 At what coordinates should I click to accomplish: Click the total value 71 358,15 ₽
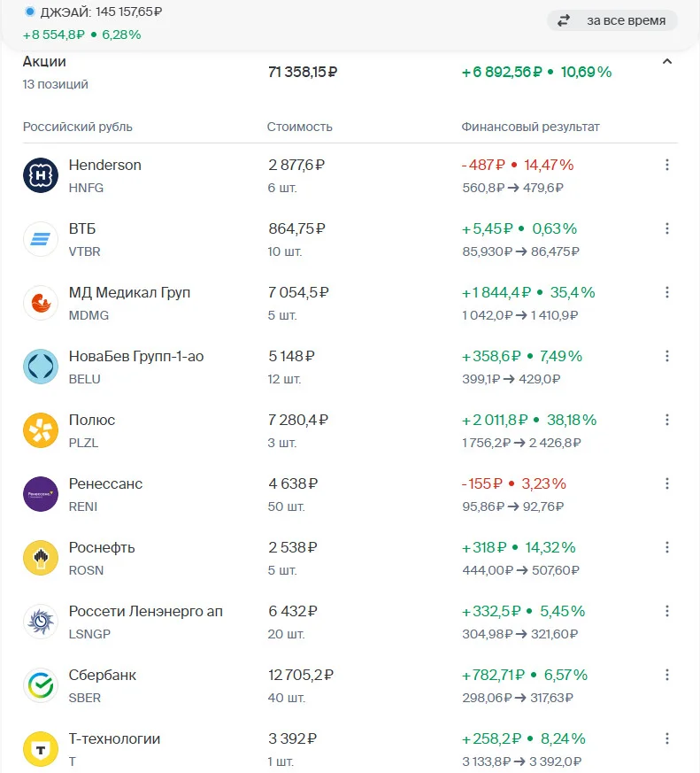pyautogui.click(x=303, y=72)
